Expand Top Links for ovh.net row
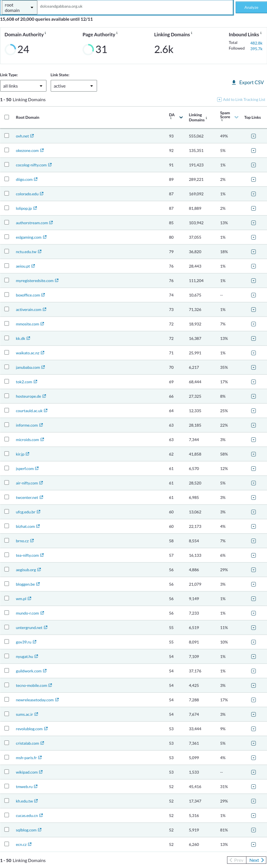Image resolution: width=267 pixels, height=868 pixels. [253, 136]
